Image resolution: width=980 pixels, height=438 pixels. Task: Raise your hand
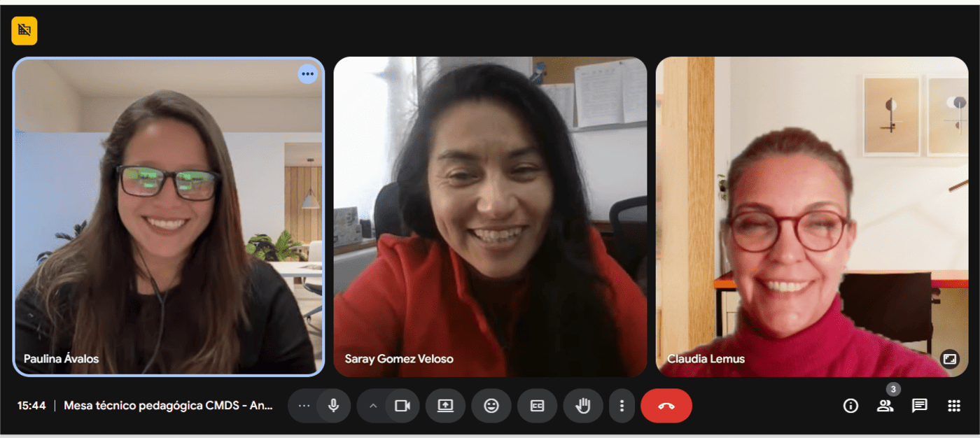coord(583,406)
